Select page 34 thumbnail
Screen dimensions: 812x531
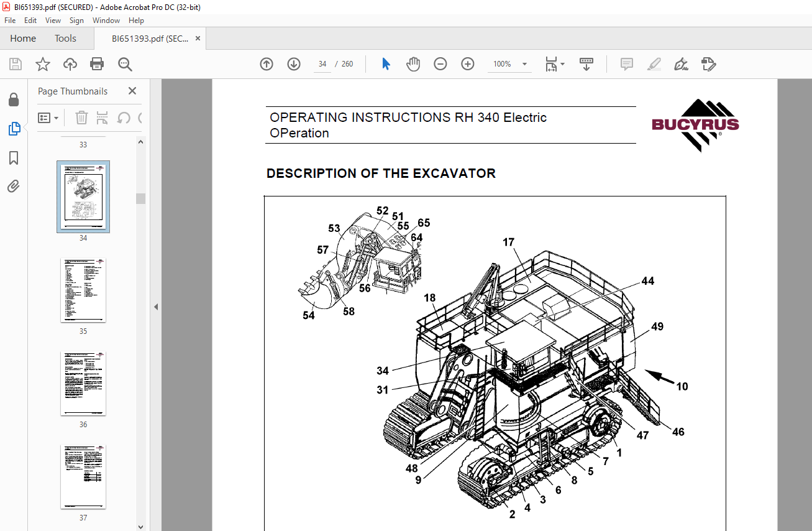pyautogui.click(x=83, y=196)
